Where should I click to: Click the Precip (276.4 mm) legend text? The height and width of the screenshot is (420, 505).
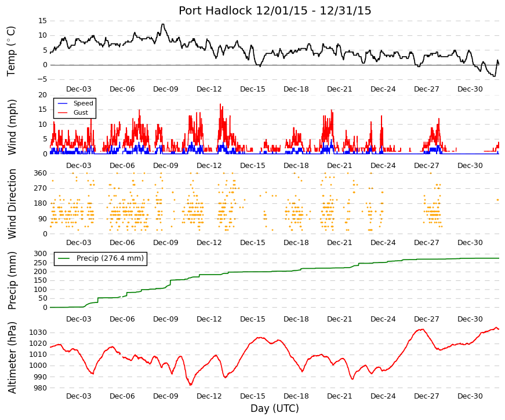coord(110,258)
